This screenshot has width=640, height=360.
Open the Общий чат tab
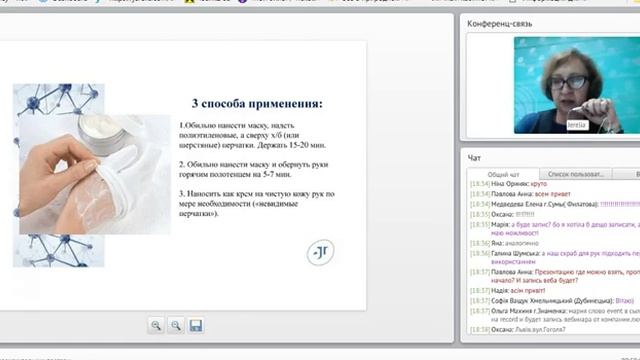click(503, 174)
